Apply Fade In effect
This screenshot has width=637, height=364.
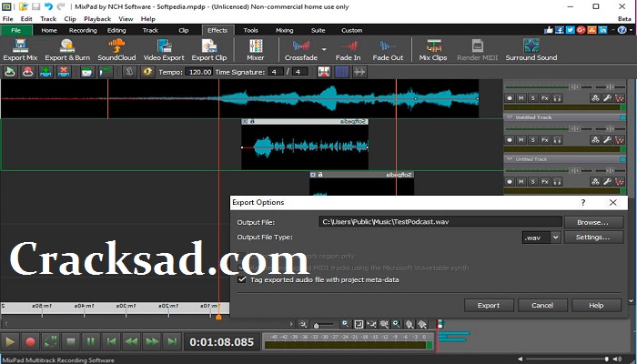349,49
